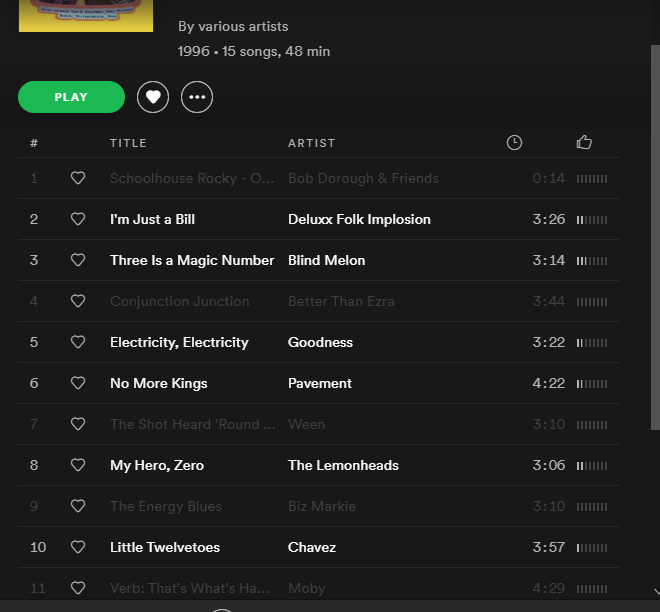
Task: Click the vertical scrollbar thumb
Action: tap(655, 237)
